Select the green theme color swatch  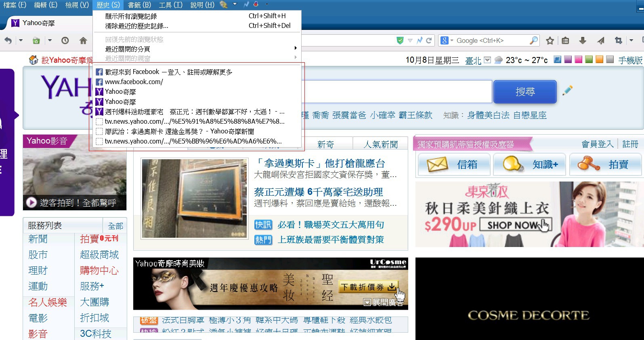tap(589, 59)
